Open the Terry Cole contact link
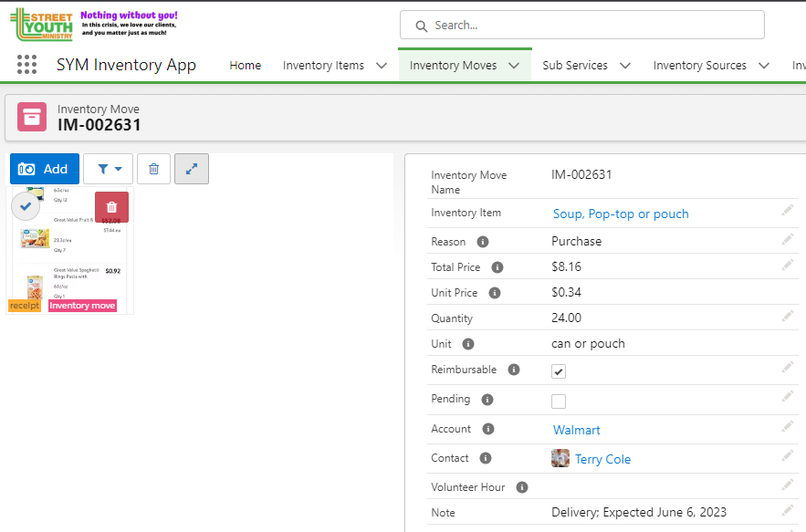 (x=602, y=460)
